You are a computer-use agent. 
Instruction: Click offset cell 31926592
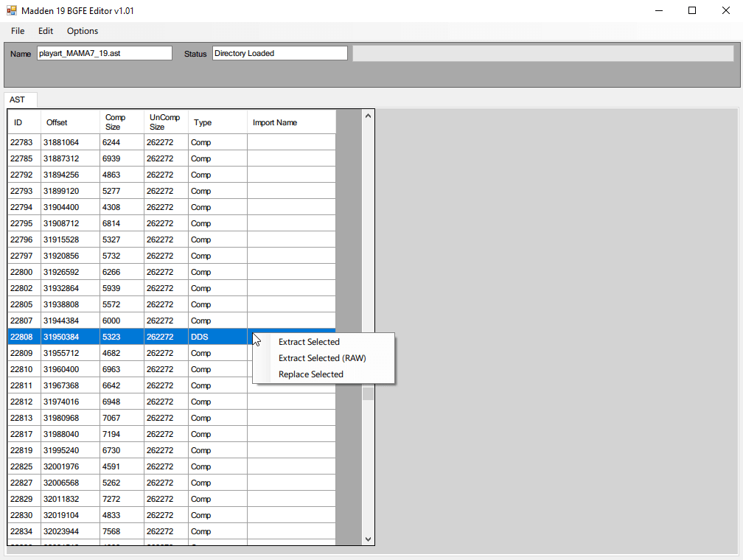[70, 272]
